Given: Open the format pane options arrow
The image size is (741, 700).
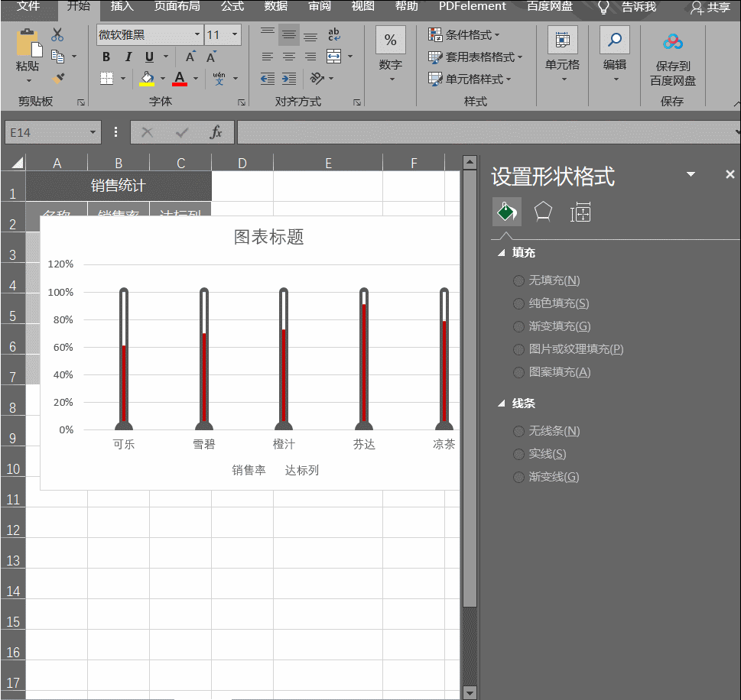Looking at the screenshot, I should [691, 174].
